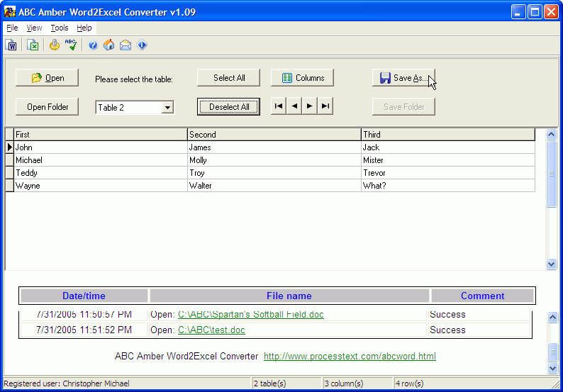Screen dimensions: 563x392
Task: Select the Jack cell
Action: pos(448,147)
